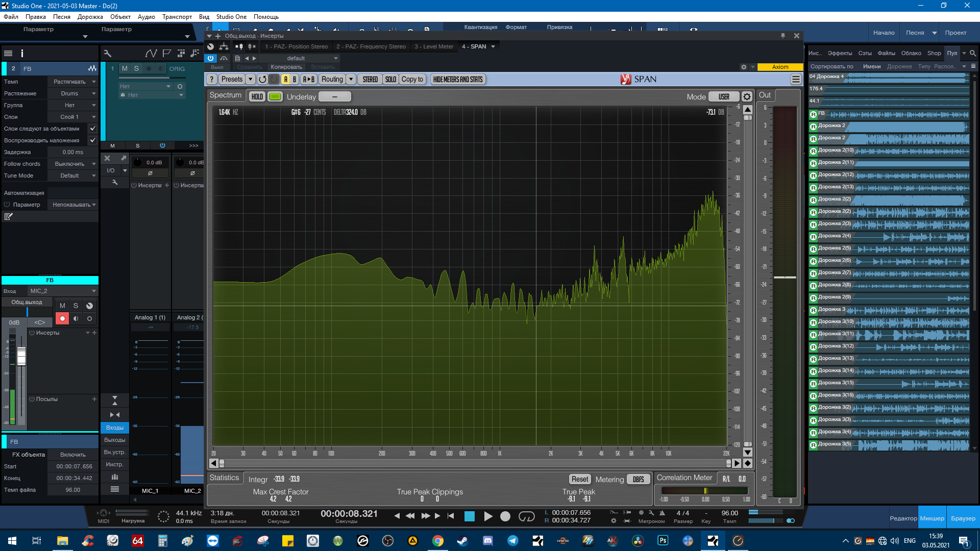Image resolution: width=980 pixels, height=551 pixels.
Task: Click the play button in transport
Action: [488, 516]
